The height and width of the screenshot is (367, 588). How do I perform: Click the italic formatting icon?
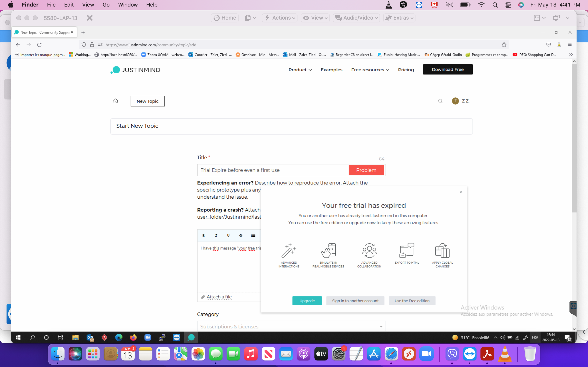216,235
